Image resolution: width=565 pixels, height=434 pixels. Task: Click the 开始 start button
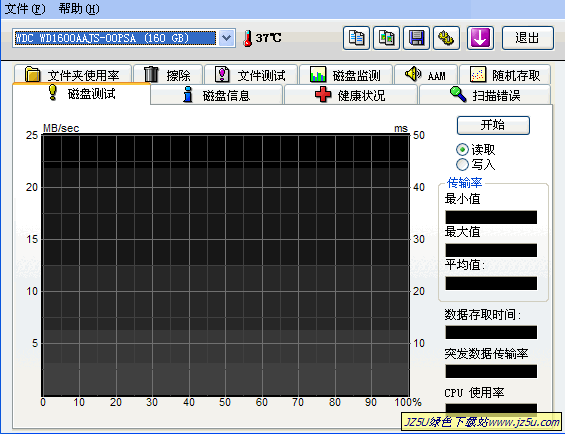tap(493, 125)
